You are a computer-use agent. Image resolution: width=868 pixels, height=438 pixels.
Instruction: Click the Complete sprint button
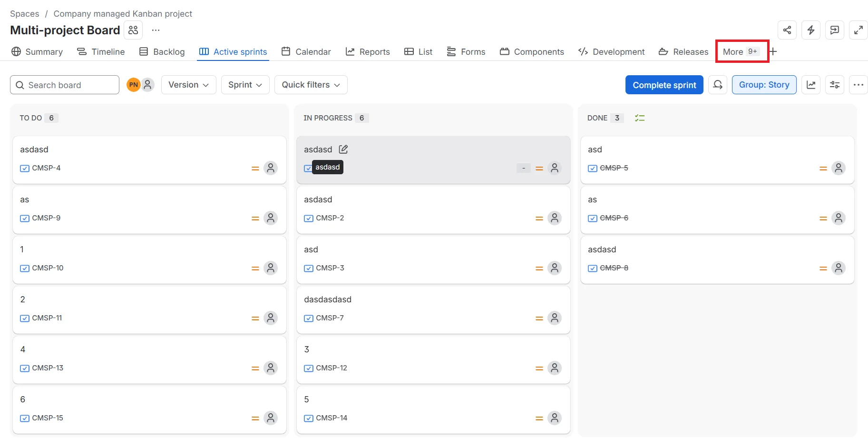(664, 85)
